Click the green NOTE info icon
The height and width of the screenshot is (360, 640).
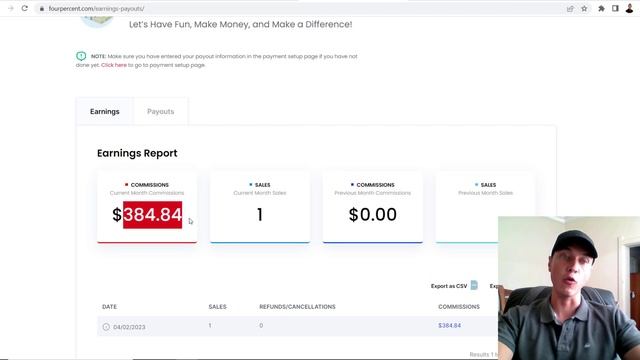[x=81, y=56]
